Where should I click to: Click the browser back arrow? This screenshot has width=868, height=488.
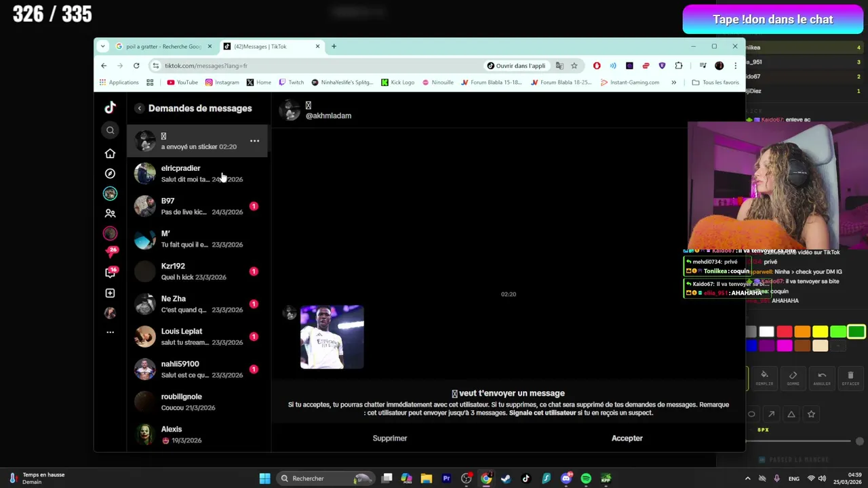point(104,66)
